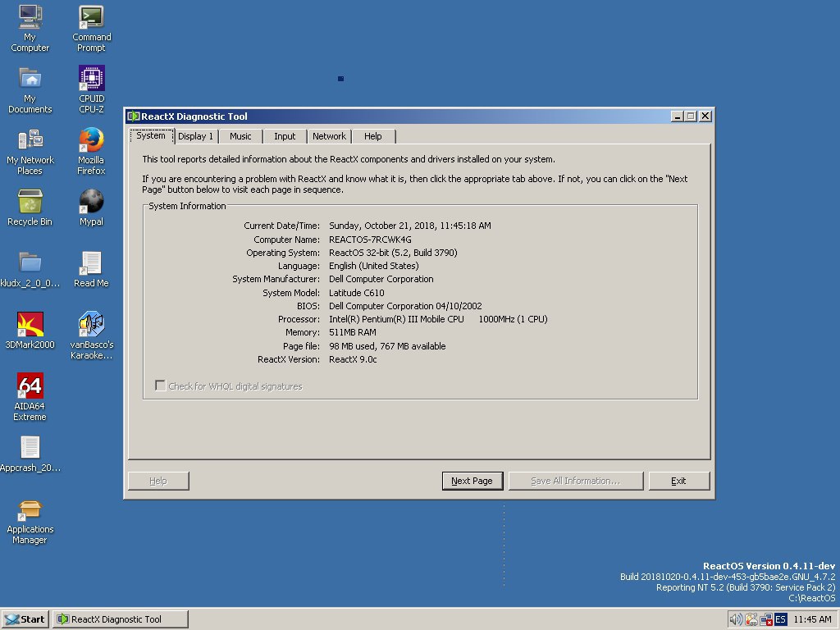The height and width of the screenshot is (630, 840).
Task: Switch to the Display 1 tab
Action: click(195, 137)
